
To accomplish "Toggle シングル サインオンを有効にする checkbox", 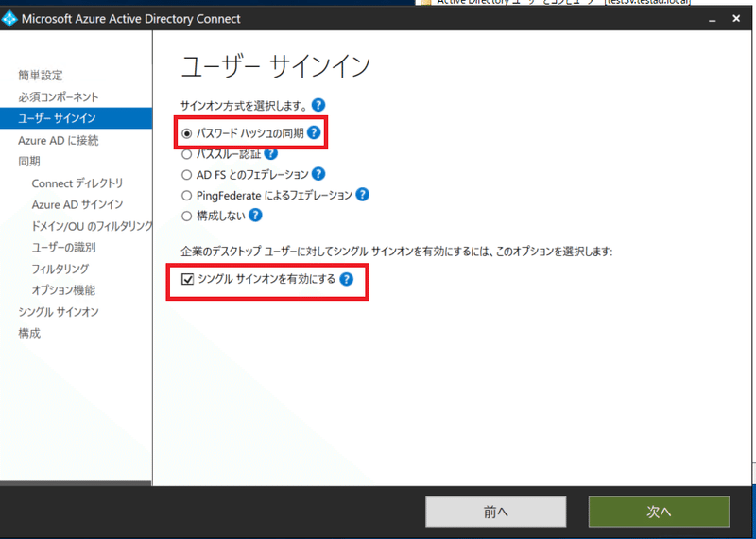I will (187, 279).
